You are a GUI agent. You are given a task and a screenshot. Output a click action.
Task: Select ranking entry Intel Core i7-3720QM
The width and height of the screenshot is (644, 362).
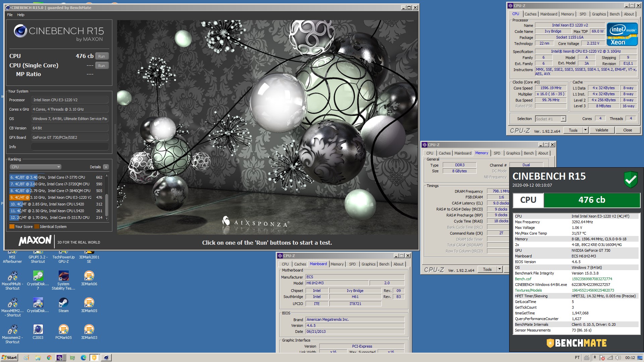tap(56, 184)
